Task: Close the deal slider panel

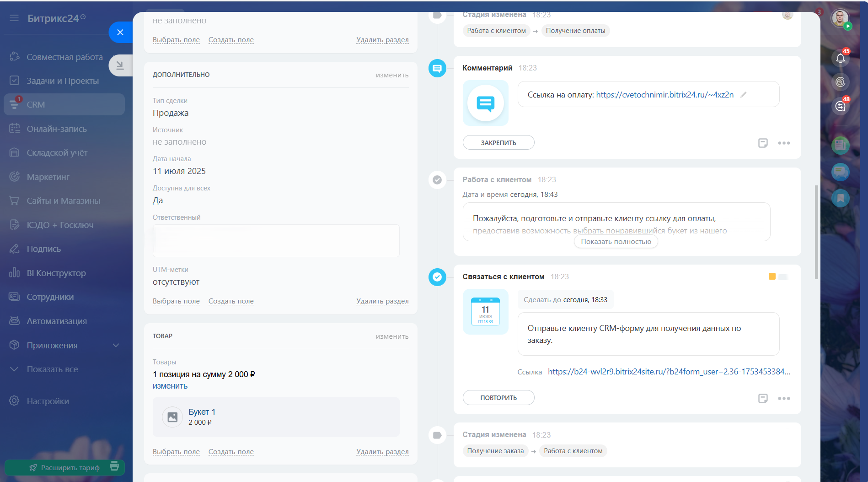Action: coord(120,32)
